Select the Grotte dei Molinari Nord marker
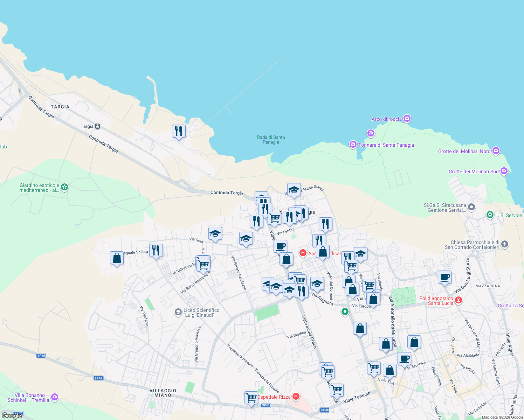This screenshot has height=420, width=524. point(496,150)
